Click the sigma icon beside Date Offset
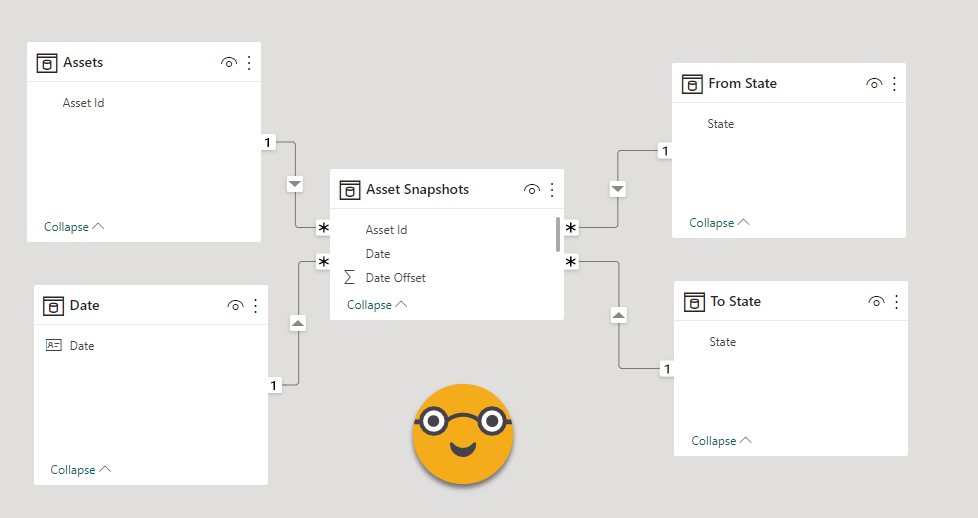The height and width of the screenshot is (518, 978). click(x=350, y=278)
